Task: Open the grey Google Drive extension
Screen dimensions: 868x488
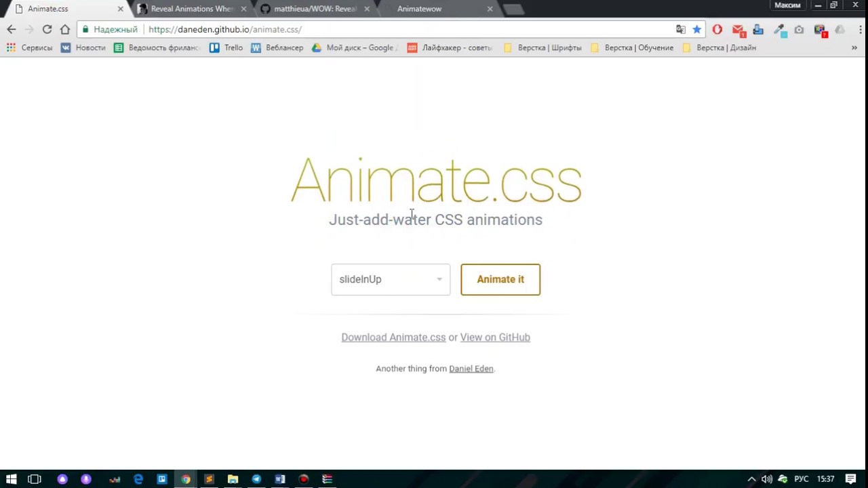Action: (840, 29)
